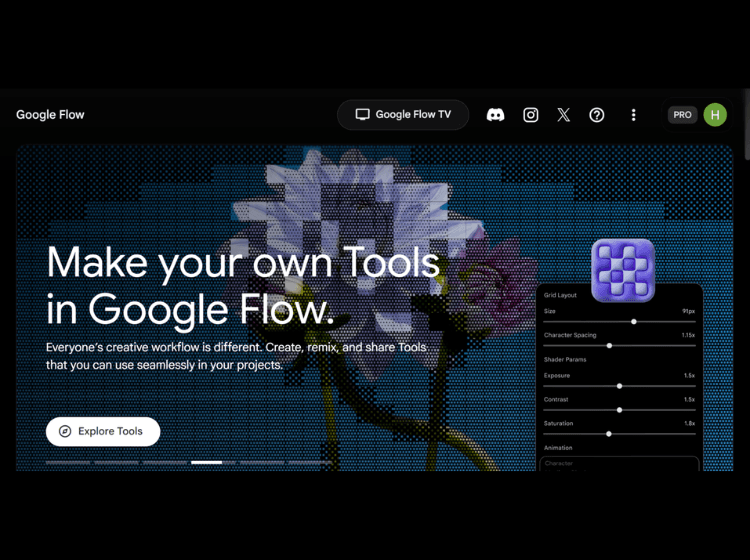Click the "Everyone's creative workflow" description text

pos(237,356)
